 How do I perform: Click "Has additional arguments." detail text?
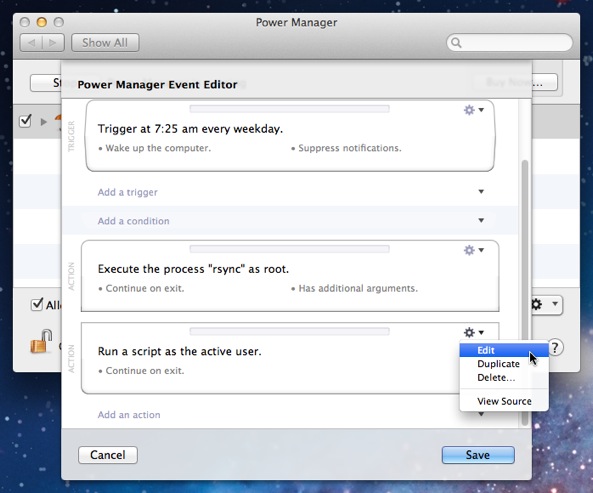358,288
